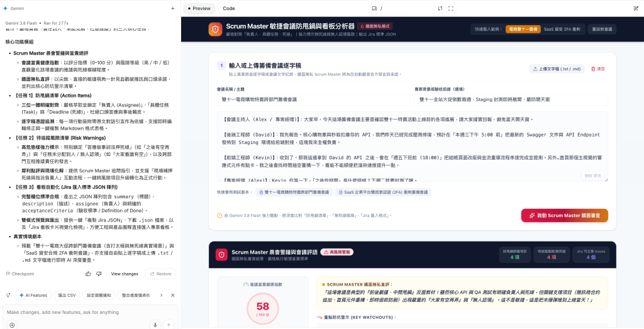644x329 pixels.
Task: Click the Jira 可立案 Issues stat card
Action: click(x=591, y=254)
